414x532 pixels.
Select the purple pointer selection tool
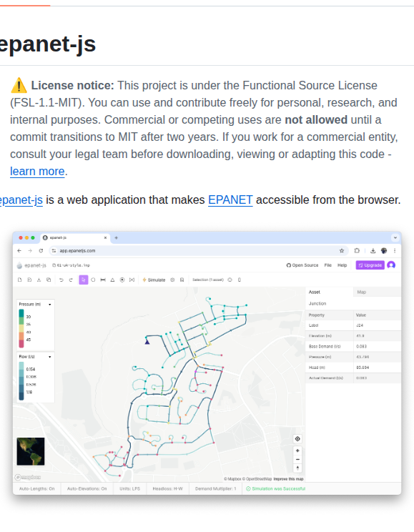pyautogui.click(x=83, y=280)
